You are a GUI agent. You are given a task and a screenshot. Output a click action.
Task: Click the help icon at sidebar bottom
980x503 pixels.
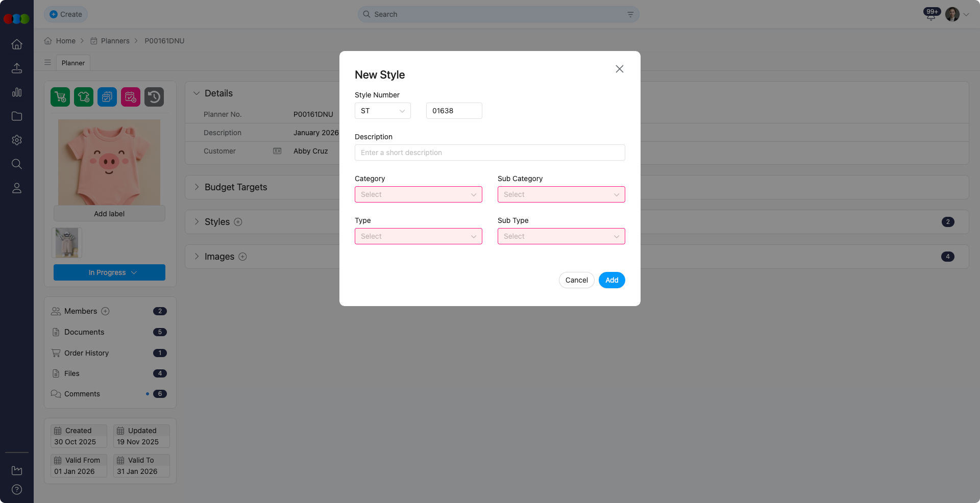click(x=17, y=489)
